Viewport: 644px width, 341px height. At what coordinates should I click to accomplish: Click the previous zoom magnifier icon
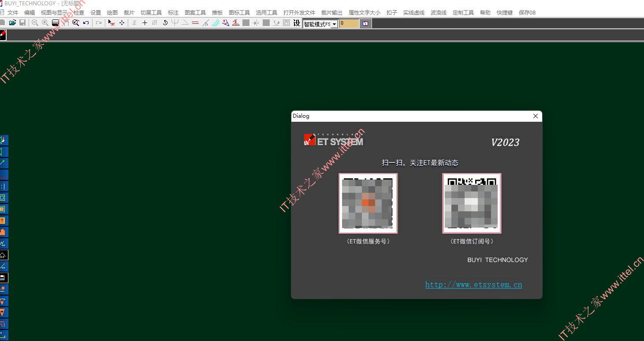point(75,23)
